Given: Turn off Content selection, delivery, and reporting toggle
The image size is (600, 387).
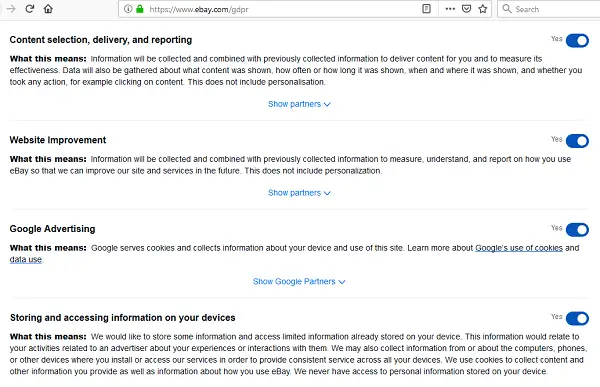Looking at the screenshot, I should [x=577, y=41].
